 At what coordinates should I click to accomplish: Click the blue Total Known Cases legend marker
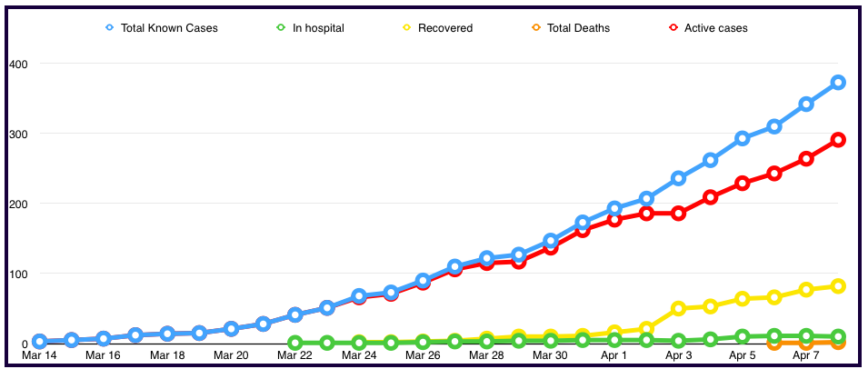[110, 28]
